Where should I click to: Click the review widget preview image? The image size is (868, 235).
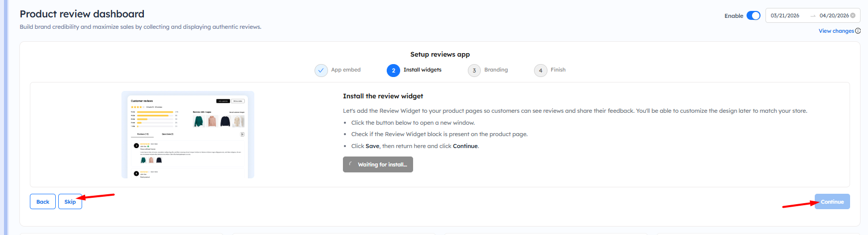pyautogui.click(x=188, y=135)
